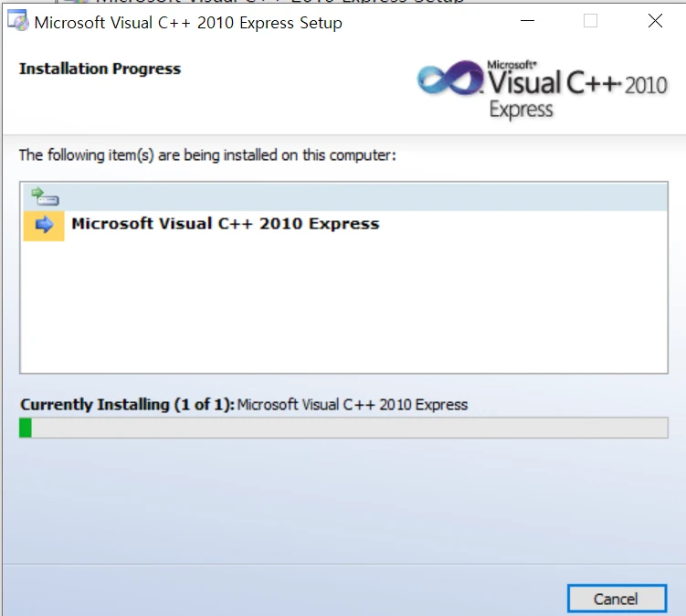Select the Microsoft Visual C++ 2010 Express list item
This screenshot has width=686, height=616.
coord(225,224)
